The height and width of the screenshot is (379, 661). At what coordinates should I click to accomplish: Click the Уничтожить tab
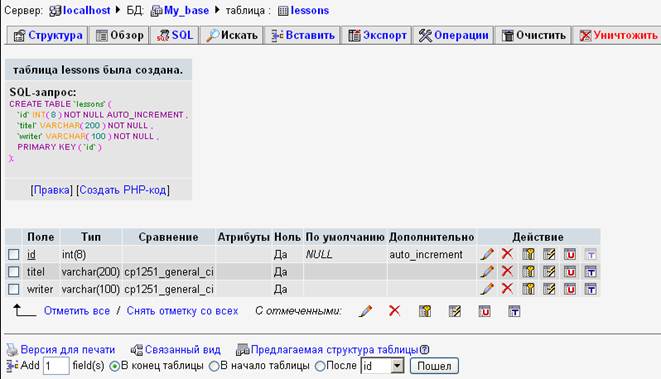click(617, 35)
